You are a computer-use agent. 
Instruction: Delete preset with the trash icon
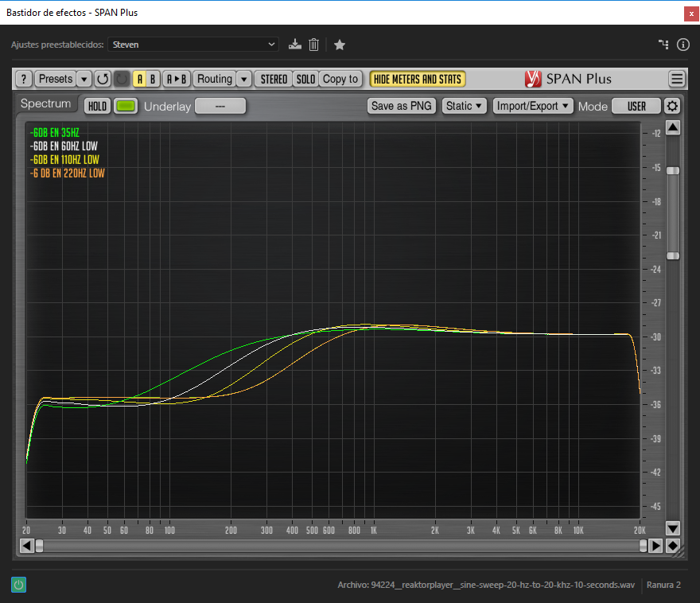(x=314, y=45)
